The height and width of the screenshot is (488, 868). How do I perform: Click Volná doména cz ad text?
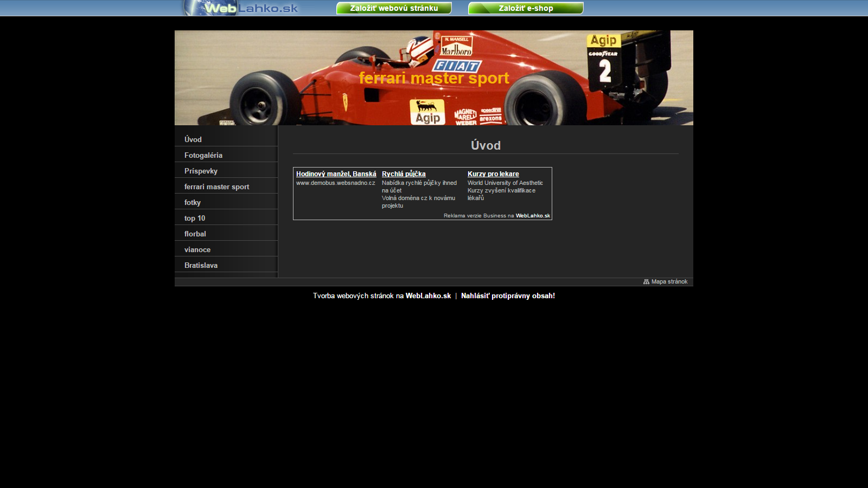click(418, 202)
